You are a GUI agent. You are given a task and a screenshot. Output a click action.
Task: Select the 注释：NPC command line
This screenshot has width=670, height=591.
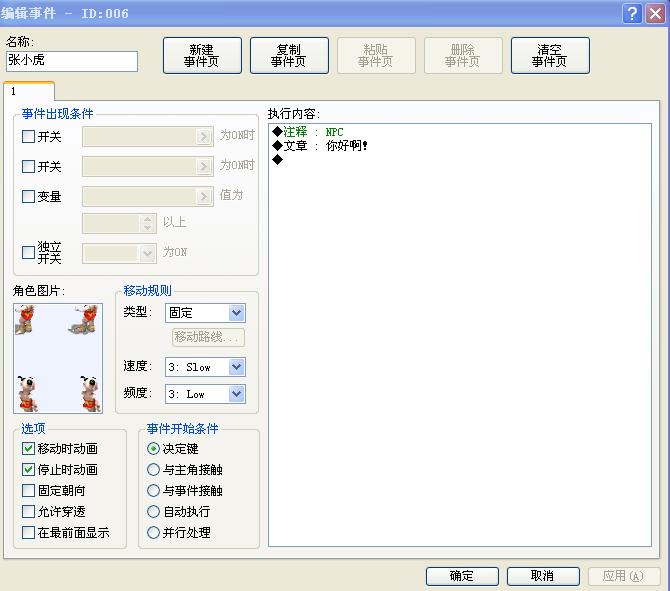click(460, 132)
